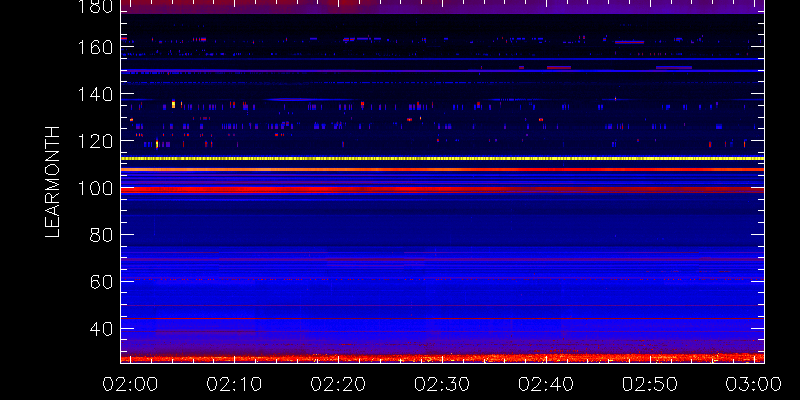
Task: Click the 02:00 time axis label
Action: pyautogui.click(x=130, y=384)
